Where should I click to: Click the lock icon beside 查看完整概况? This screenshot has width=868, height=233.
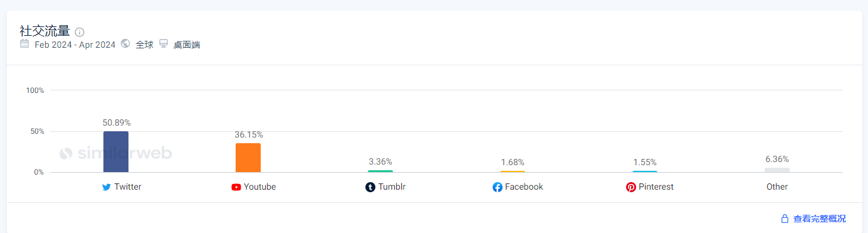click(784, 219)
